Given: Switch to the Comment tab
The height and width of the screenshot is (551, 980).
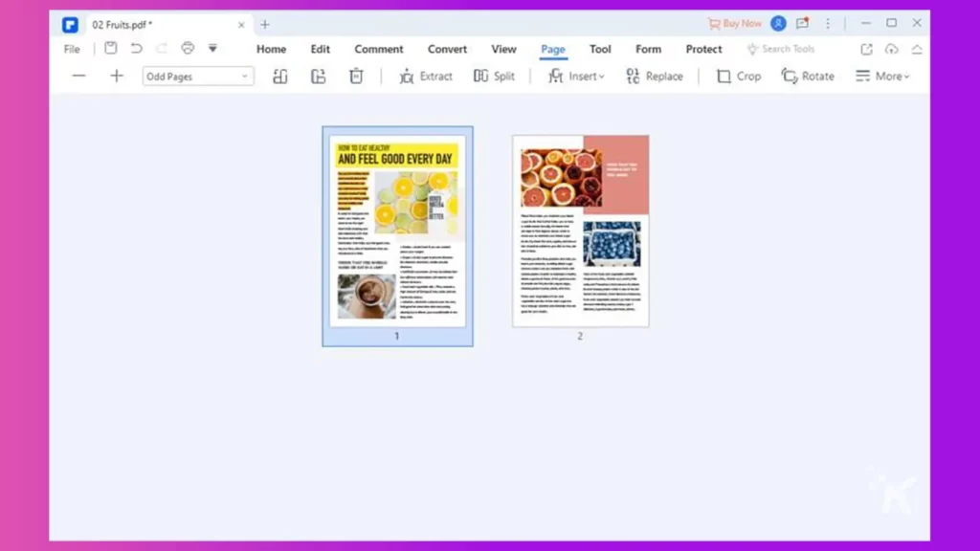Looking at the screenshot, I should click(379, 49).
